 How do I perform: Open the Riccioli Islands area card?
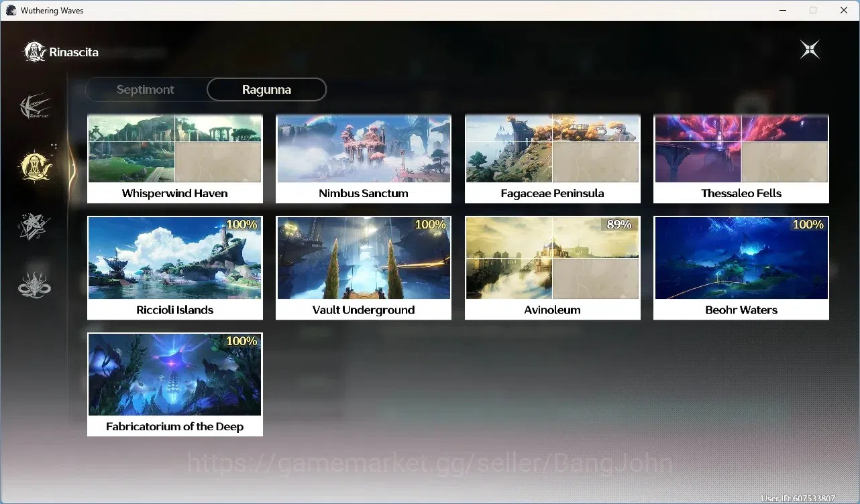pyautogui.click(x=175, y=268)
